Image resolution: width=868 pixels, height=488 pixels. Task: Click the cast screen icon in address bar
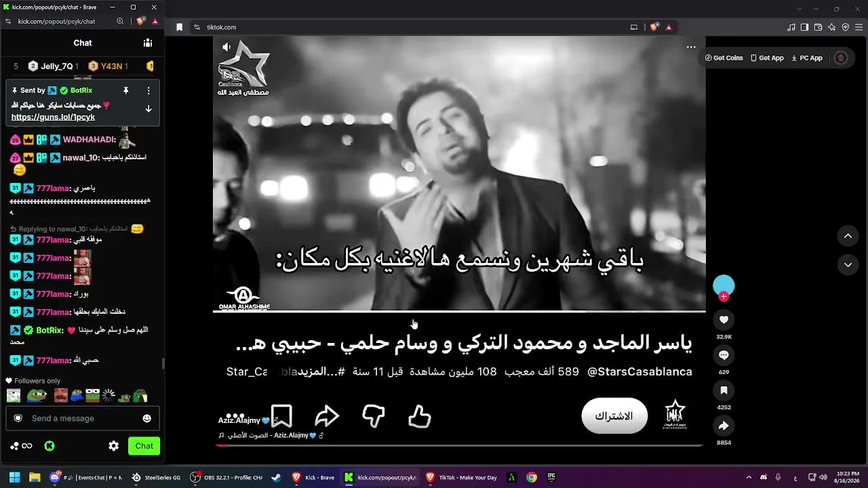[x=634, y=27]
